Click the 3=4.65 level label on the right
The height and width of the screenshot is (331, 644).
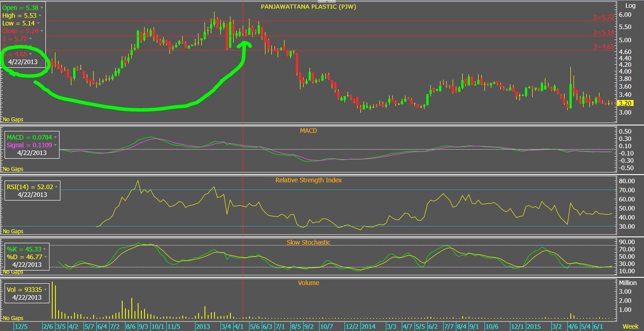[x=604, y=46]
